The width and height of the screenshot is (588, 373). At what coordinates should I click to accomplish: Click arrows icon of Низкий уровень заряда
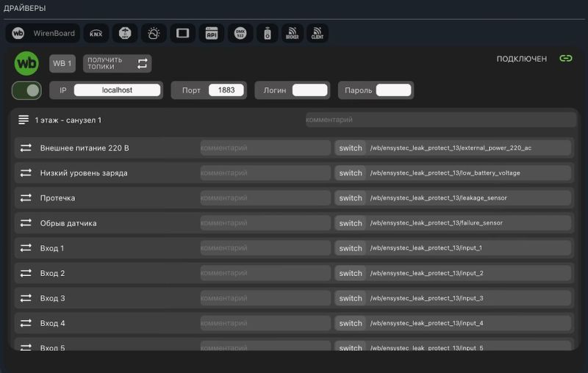(26, 173)
